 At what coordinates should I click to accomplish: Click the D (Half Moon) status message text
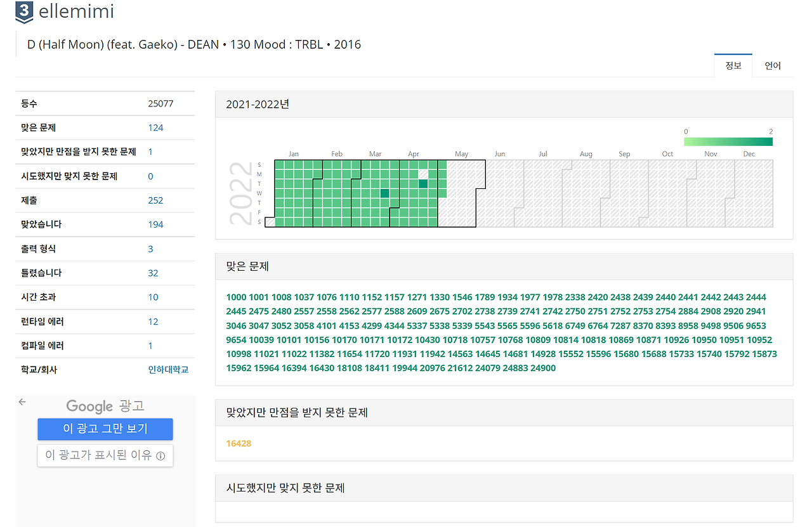[x=194, y=44]
